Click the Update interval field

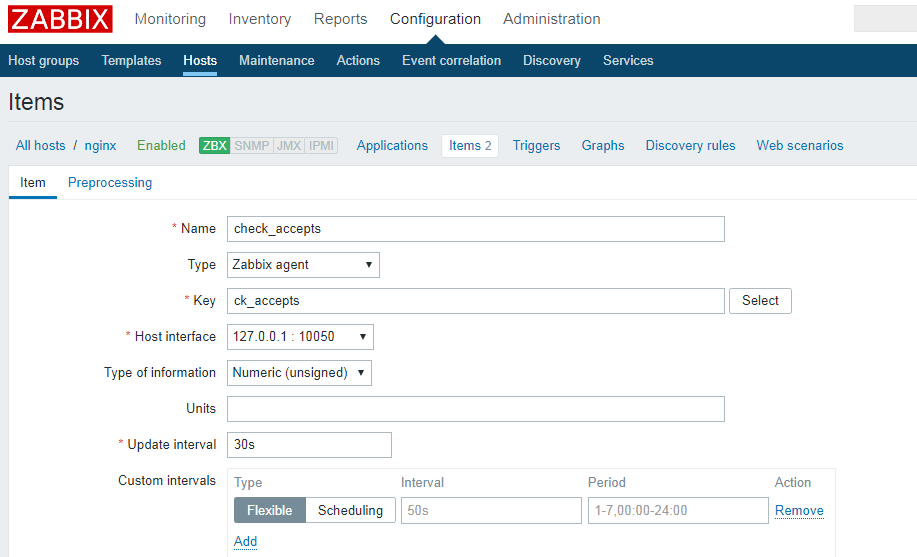[x=309, y=445]
